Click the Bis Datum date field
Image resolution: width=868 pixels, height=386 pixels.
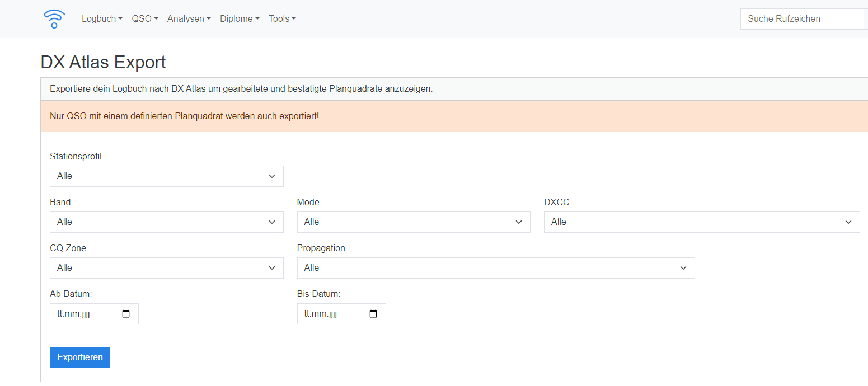331,314
